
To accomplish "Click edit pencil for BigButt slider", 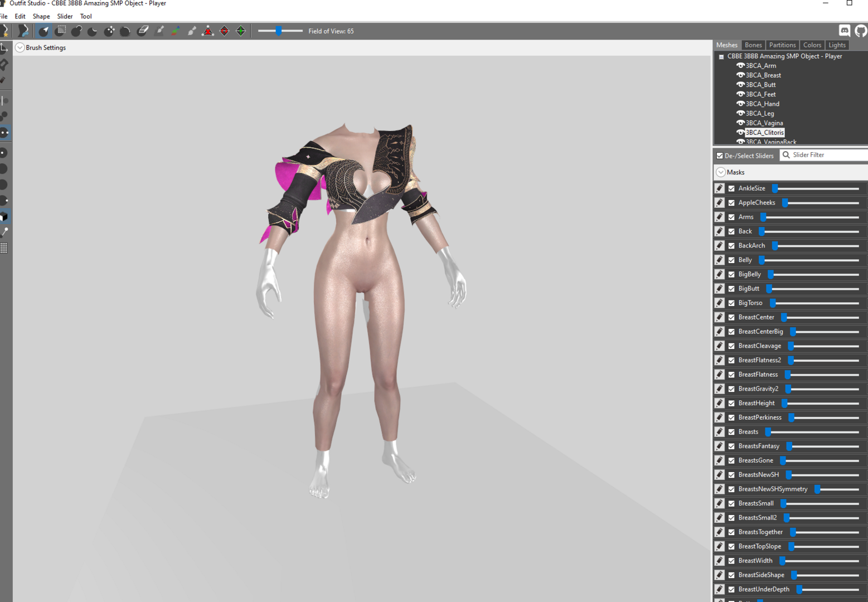I will pyautogui.click(x=720, y=289).
